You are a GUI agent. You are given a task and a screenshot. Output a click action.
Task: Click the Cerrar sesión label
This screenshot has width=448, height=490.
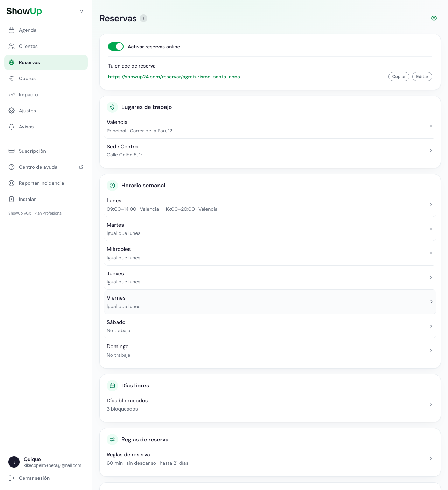pyautogui.click(x=34, y=478)
